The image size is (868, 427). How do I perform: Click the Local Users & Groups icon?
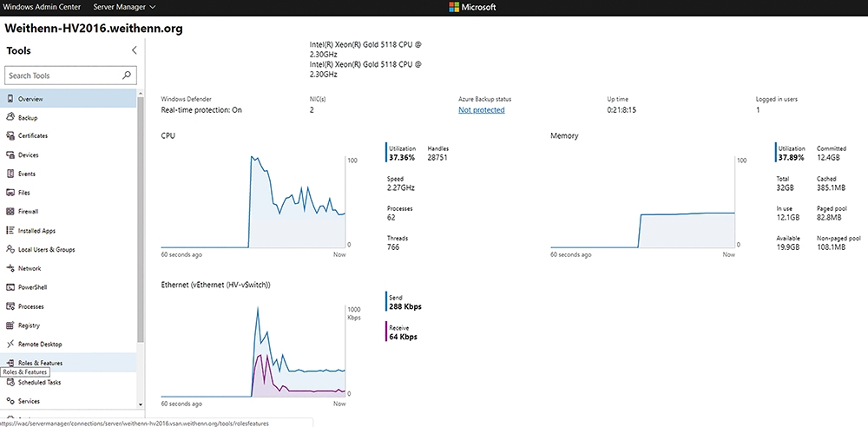click(x=10, y=249)
